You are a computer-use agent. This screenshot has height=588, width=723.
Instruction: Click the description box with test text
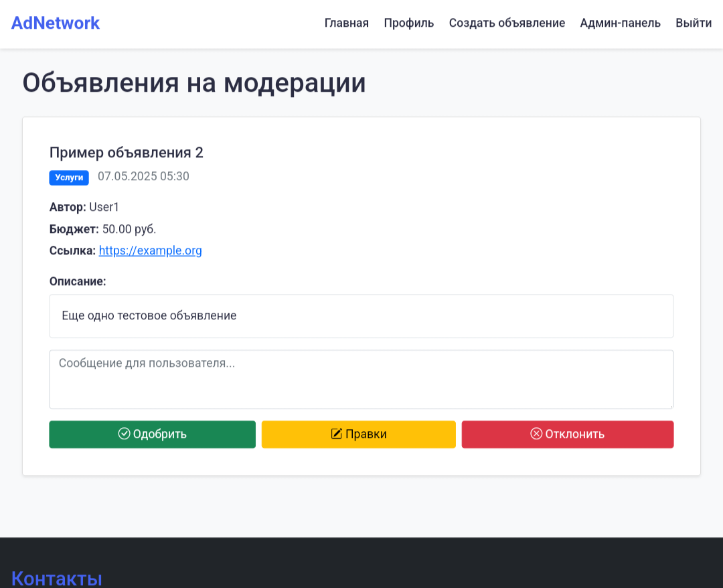(361, 315)
